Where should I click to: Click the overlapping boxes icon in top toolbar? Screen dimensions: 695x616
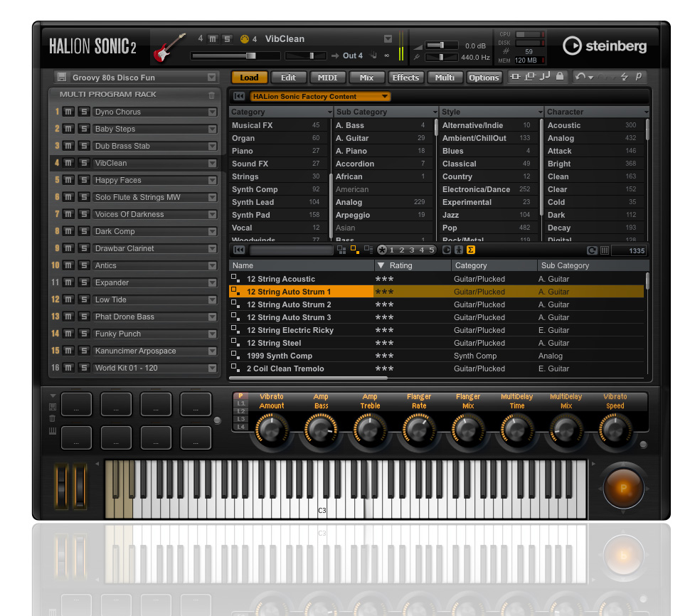(x=530, y=77)
